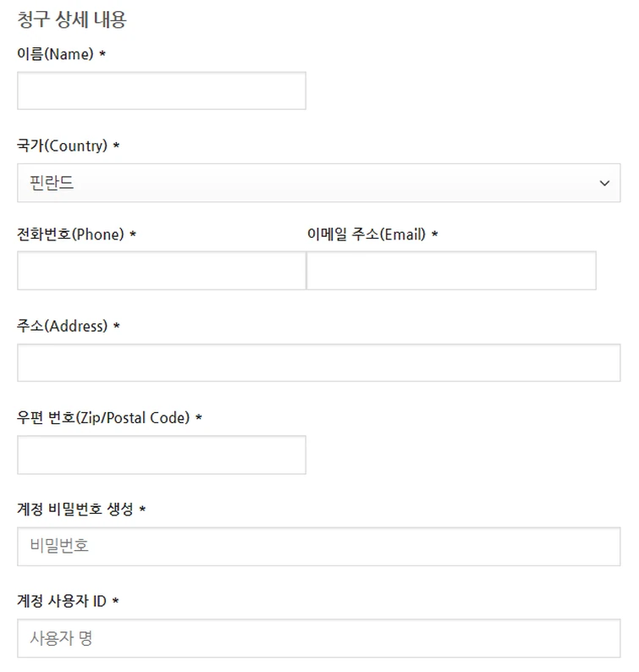
Task: Click the 전화번호(Phone) label
Action: pyautogui.click(x=70, y=234)
